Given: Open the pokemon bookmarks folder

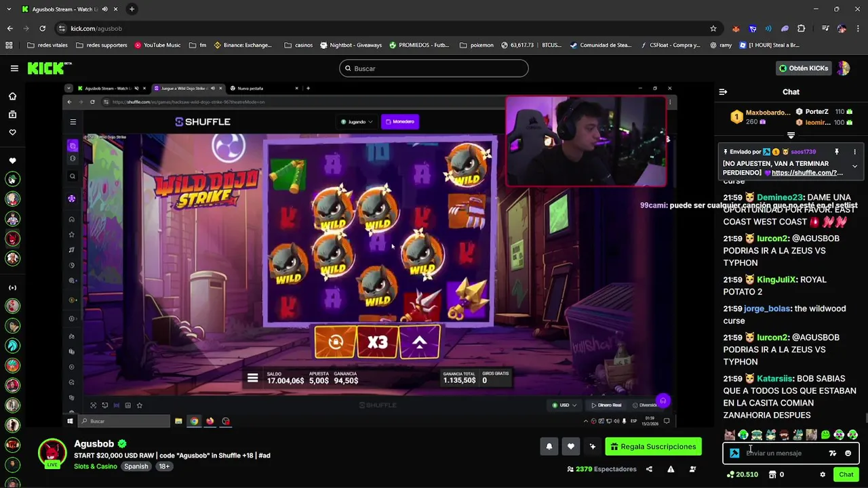Looking at the screenshot, I should pos(477,45).
